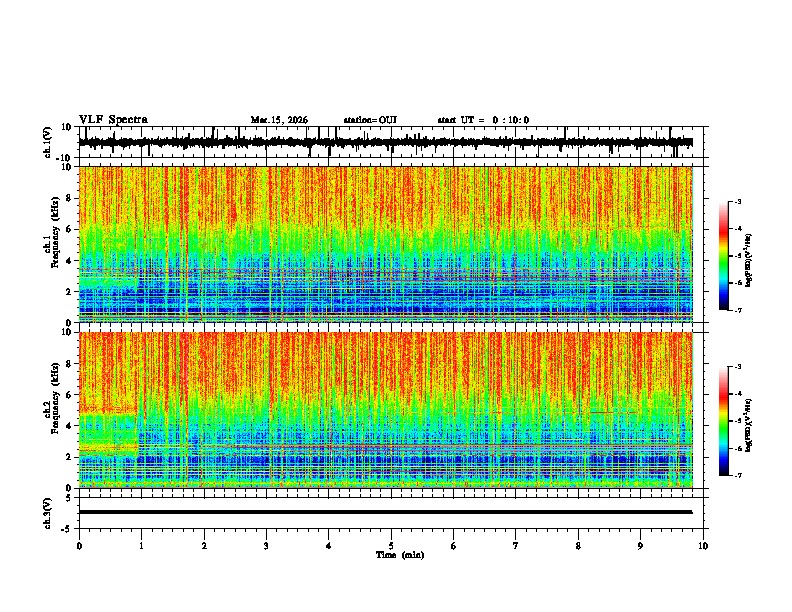Click the '7' tick on the time axis
Screen dimensions: 792x612
(516, 546)
